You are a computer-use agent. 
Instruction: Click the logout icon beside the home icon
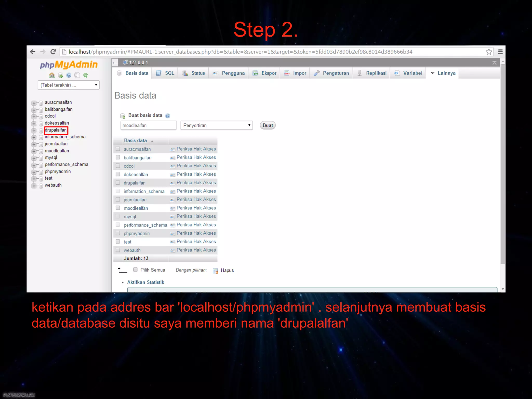(x=61, y=75)
